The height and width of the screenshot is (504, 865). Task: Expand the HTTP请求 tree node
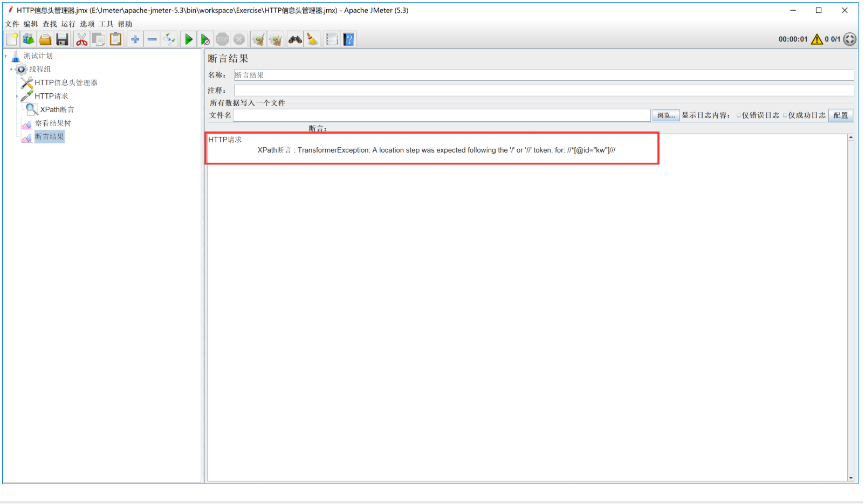(17, 96)
